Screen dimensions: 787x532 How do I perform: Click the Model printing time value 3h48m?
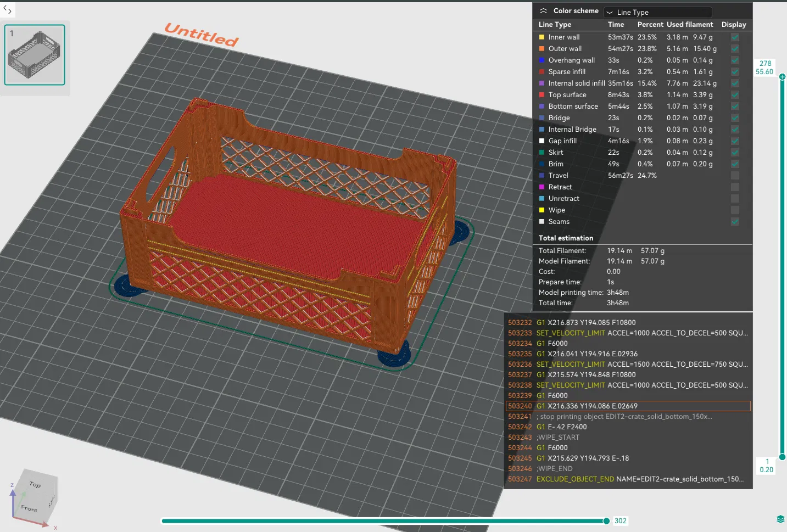point(618,293)
